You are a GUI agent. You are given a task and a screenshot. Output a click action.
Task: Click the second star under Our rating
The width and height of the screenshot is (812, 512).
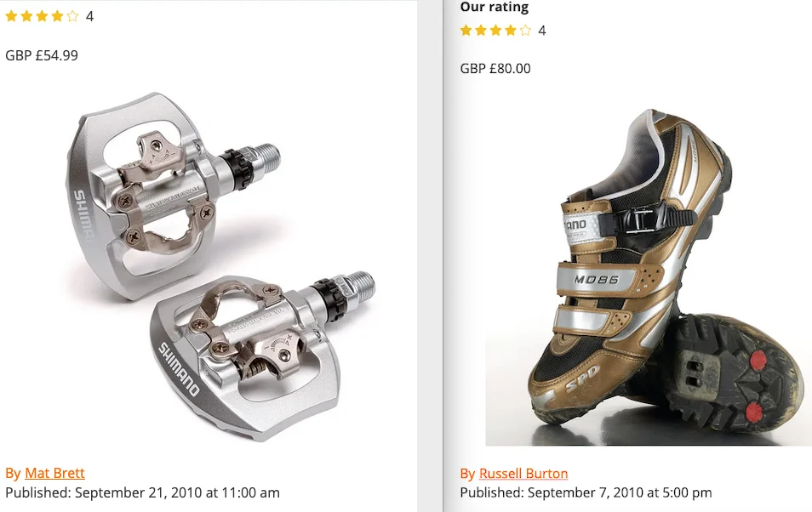tap(481, 31)
